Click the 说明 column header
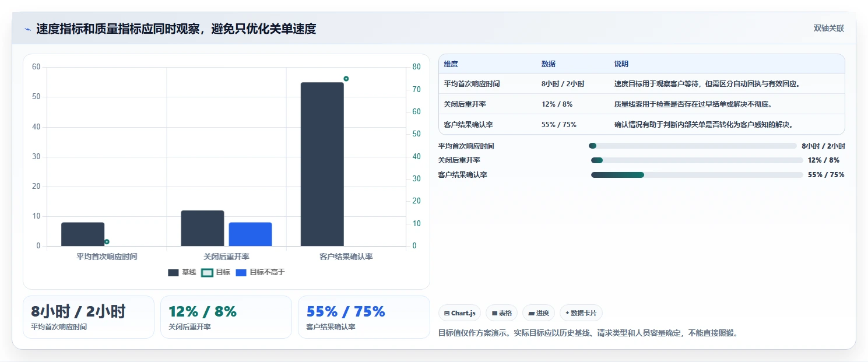Viewport: 868px width, 362px height. click(x=621, y=64)
